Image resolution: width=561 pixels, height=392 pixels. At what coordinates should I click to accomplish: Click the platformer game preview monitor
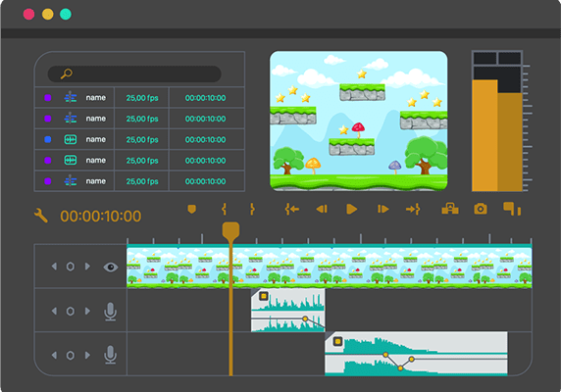click(x=359, y=121)
